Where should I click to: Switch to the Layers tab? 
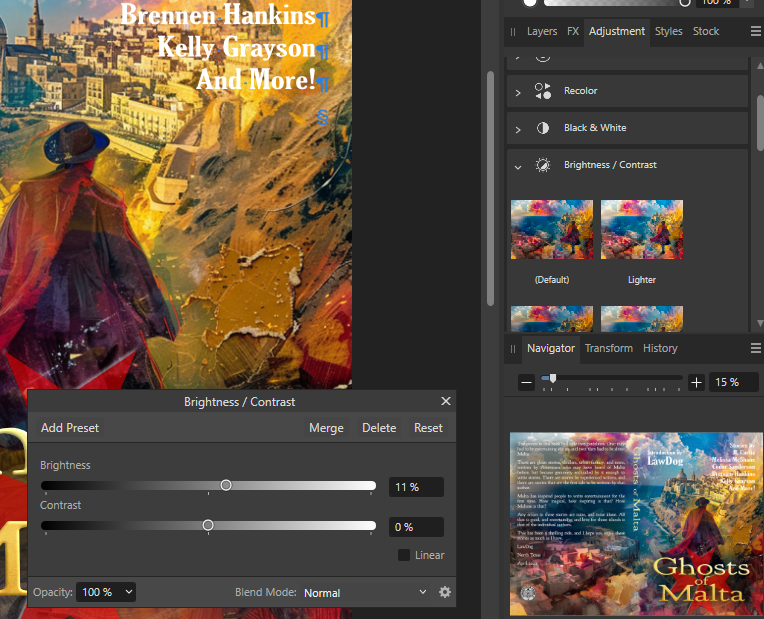pyautogui.click(x=542, y=31)
